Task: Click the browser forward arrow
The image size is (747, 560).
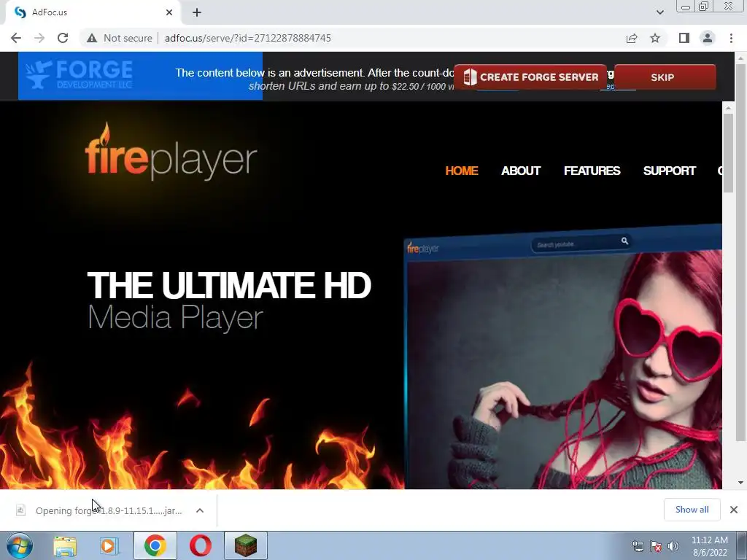Action: click(39, 38)
